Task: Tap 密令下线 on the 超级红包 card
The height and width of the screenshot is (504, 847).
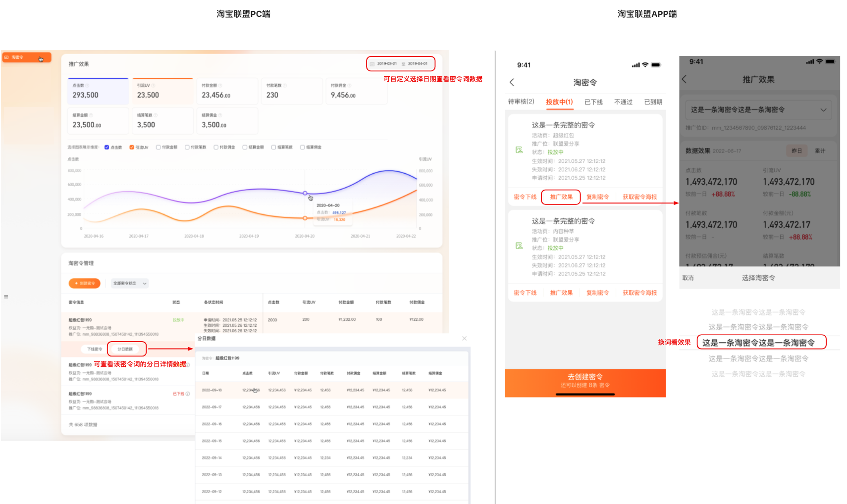Action: coord(525,197)
